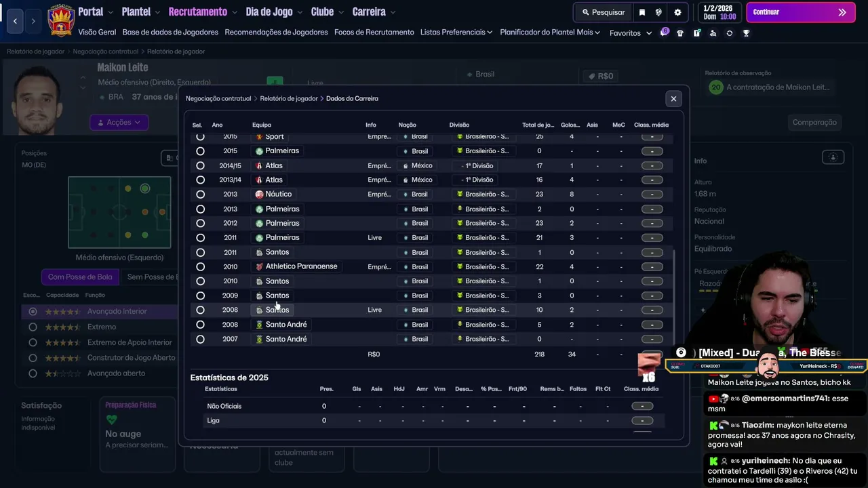Click the circular refresh arrows icon
The height and width of the screenshot is (488, 868).
point(730,33)
